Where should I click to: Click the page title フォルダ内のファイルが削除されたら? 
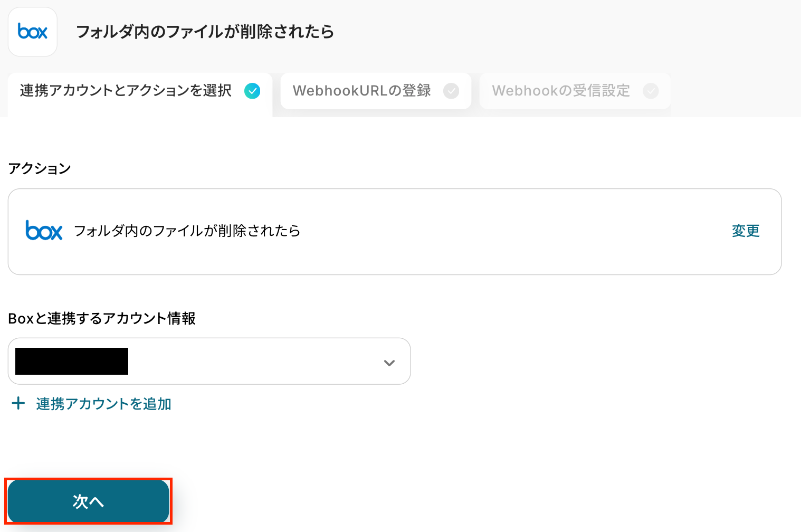[x=205, y=32]
